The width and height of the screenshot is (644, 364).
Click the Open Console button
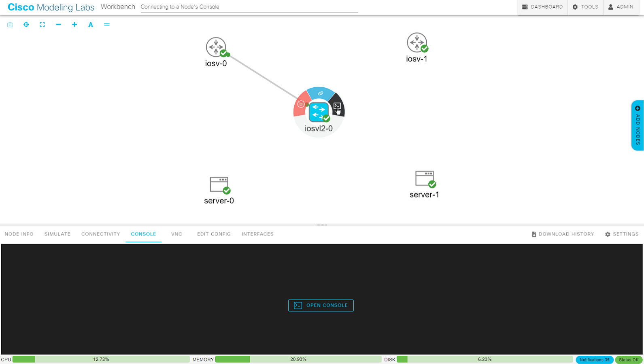point(321,305)
